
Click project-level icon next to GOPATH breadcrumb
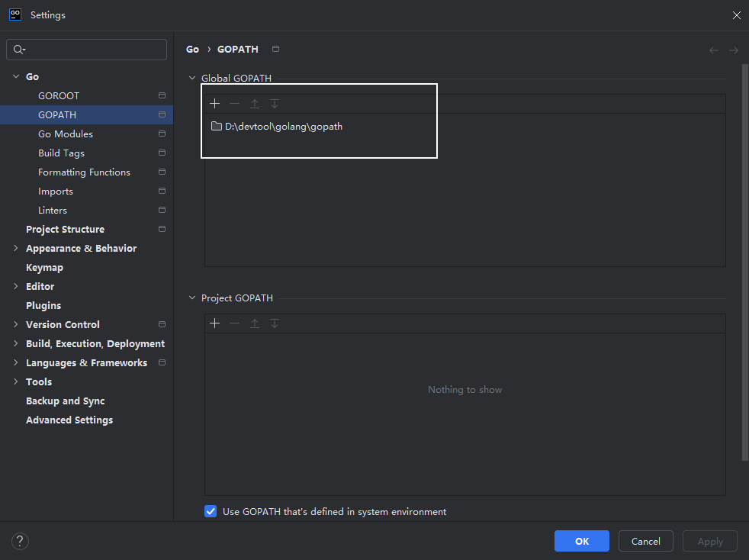276,50
